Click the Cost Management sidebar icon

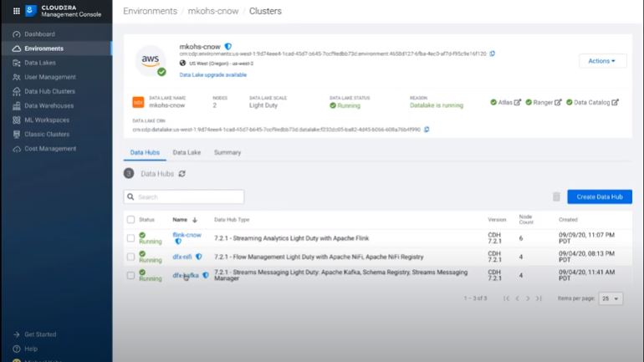point(17,149)
